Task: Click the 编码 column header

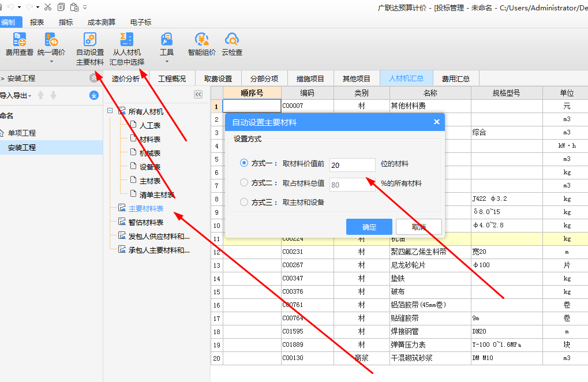Action: [307, 93]
